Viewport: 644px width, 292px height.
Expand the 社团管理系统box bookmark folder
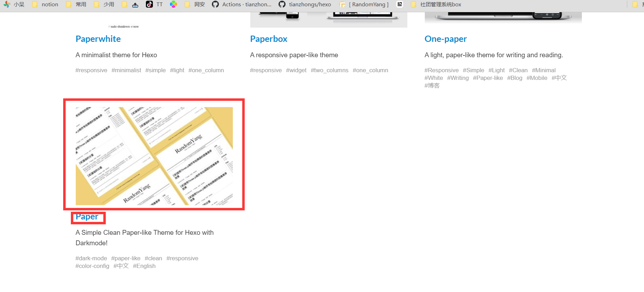click(x=436, y=5)
